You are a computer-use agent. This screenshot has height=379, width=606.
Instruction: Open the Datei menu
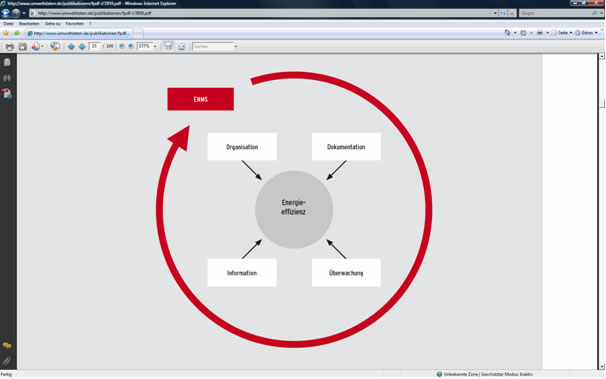[8, 24]
